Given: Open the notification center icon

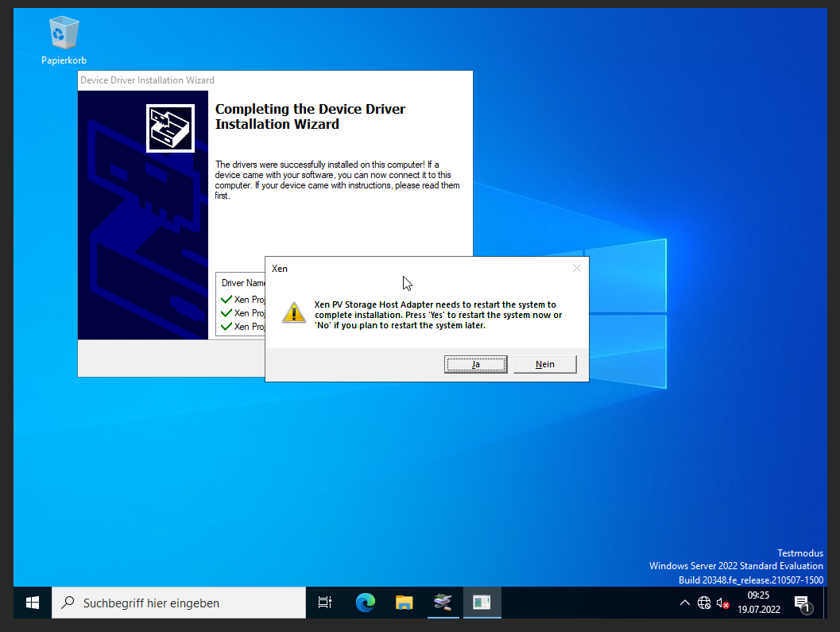Looking at the screenshot, I should [802, 603].
